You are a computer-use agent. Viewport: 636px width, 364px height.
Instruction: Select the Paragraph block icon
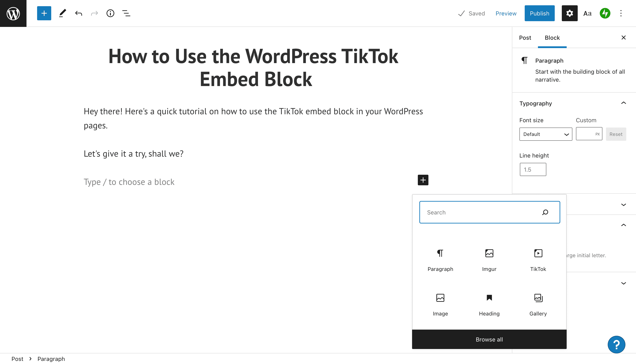pyautogui.click(x=440, y=253)
